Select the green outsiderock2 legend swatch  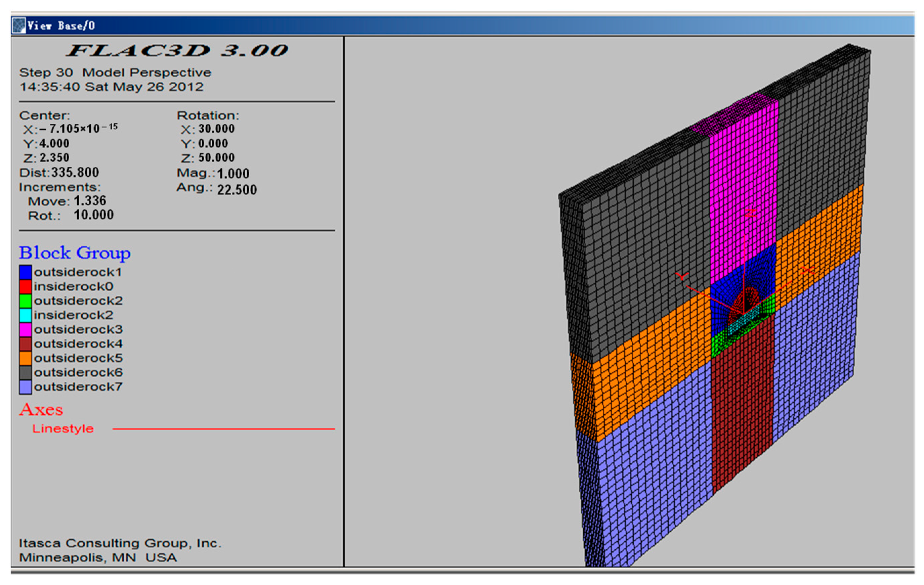[25, 300]
